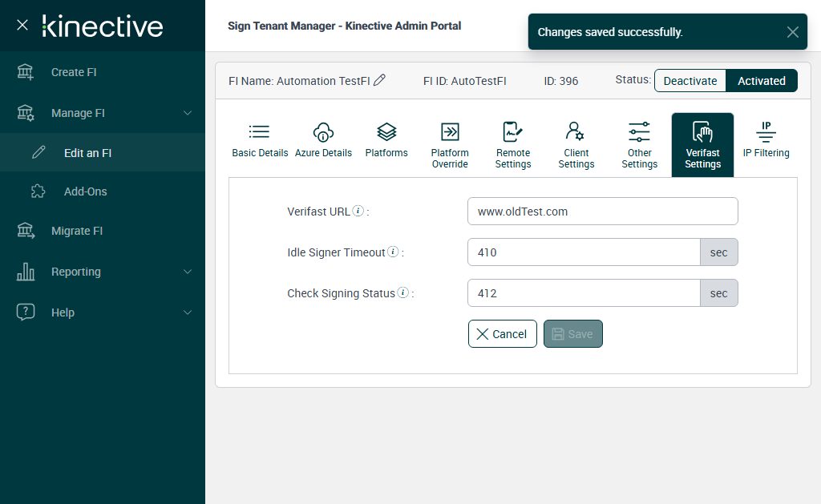Click the Save button

[572, 334]
